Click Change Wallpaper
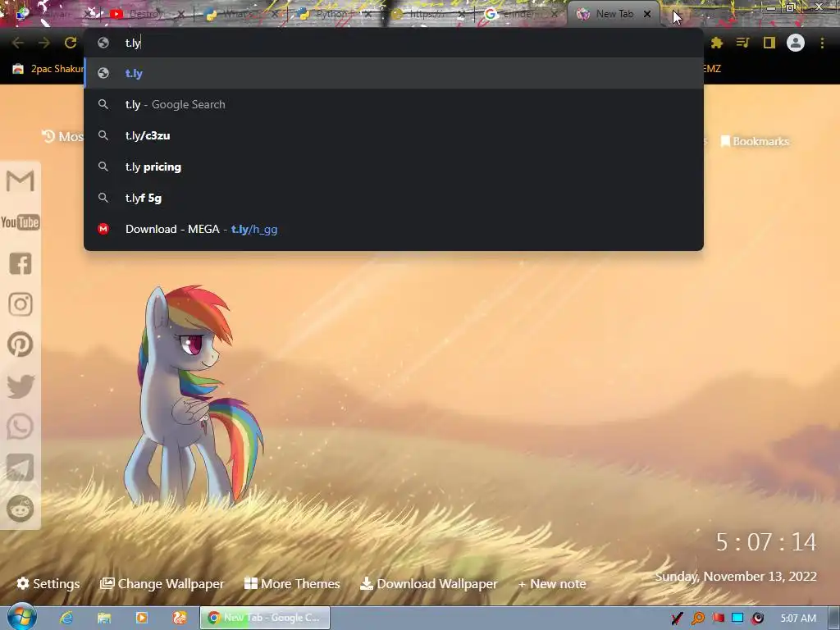 click(x=162, y=583)
